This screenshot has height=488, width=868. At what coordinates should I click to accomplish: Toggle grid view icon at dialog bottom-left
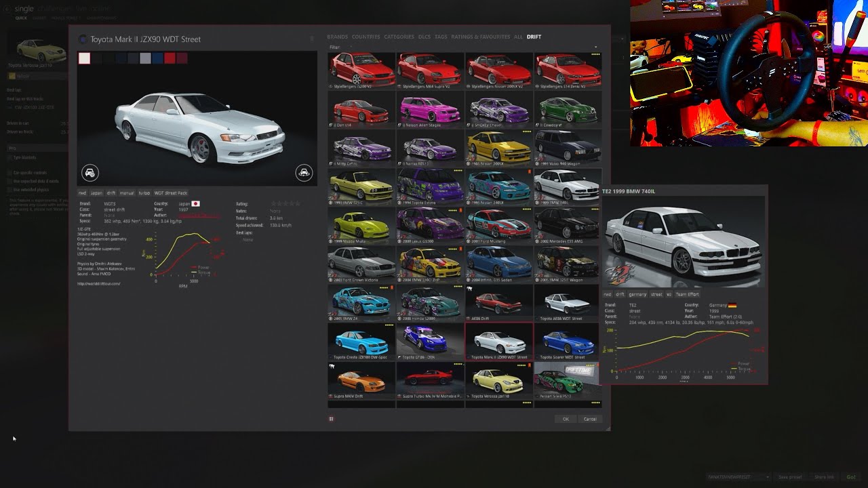[x=331, y=419]
